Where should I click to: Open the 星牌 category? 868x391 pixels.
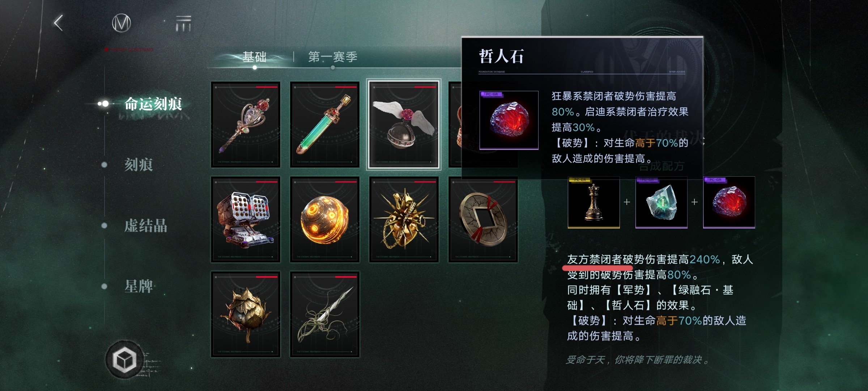pos(139,286)
